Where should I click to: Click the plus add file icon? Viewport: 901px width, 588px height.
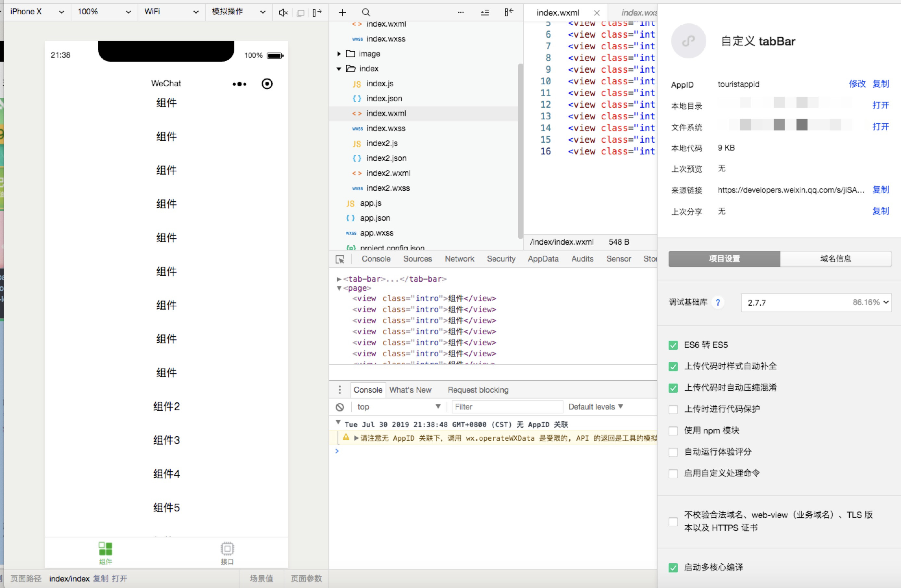342,12
